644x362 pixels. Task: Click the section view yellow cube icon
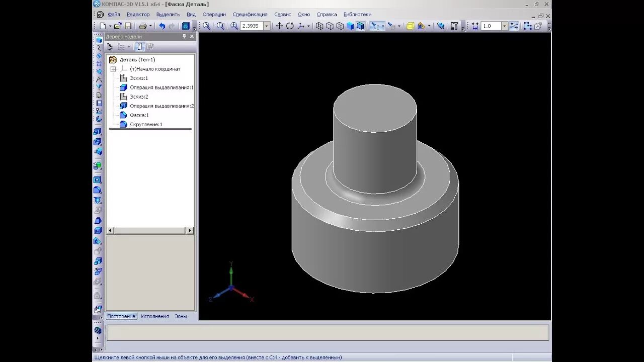(x=410, y=26)
